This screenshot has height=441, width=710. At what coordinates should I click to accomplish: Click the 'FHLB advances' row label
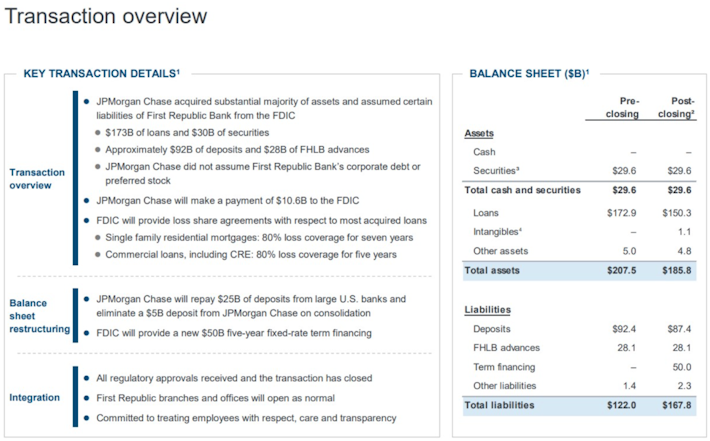[506, 348]
